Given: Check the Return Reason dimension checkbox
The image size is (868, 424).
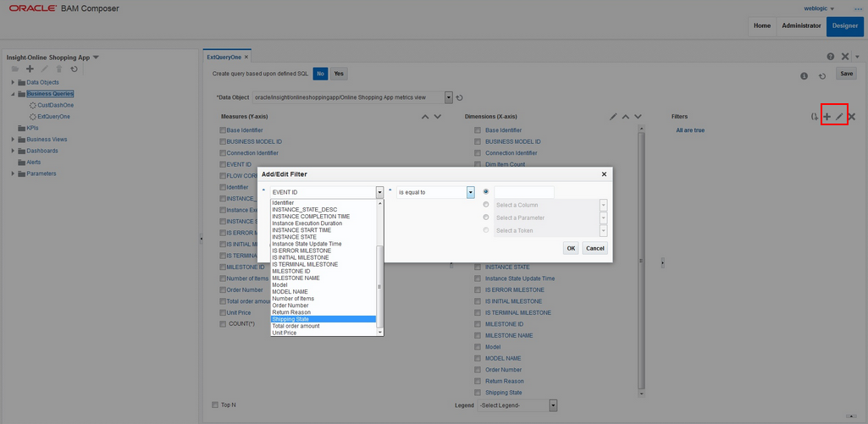Looking at the screenshot, I should pos(477,382).
